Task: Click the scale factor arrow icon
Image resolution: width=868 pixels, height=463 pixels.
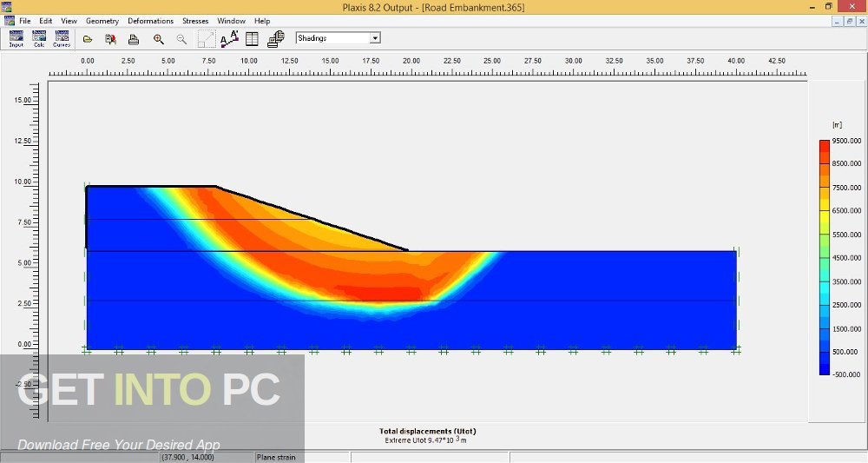Action: coord(206,39)
